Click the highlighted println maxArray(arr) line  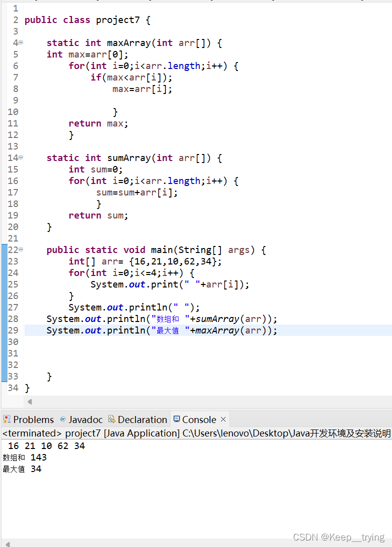tap(162, 330)
